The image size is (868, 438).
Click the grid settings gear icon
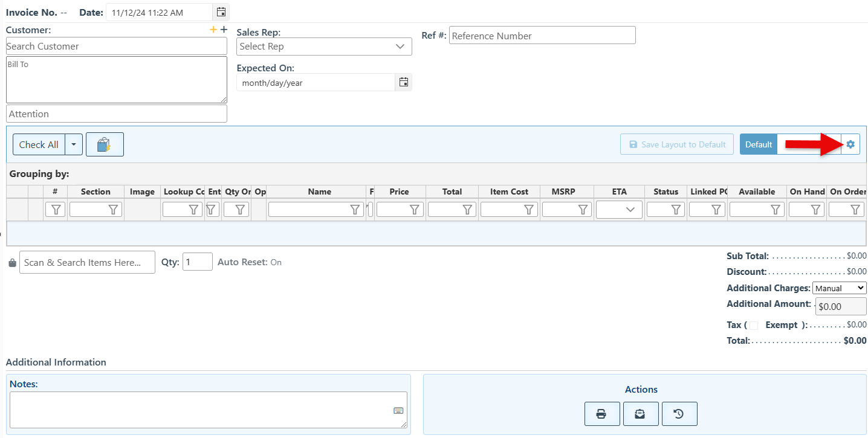point(850,144)
